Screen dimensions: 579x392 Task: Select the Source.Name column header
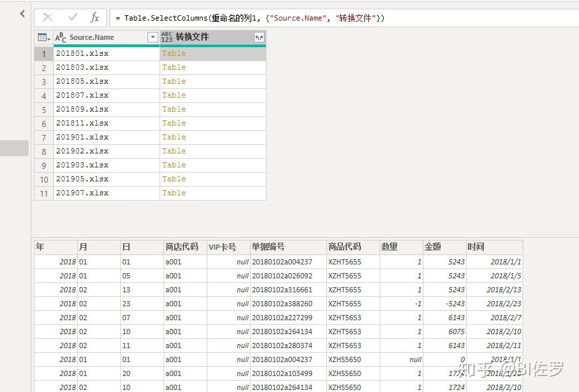tap(100, 38)
